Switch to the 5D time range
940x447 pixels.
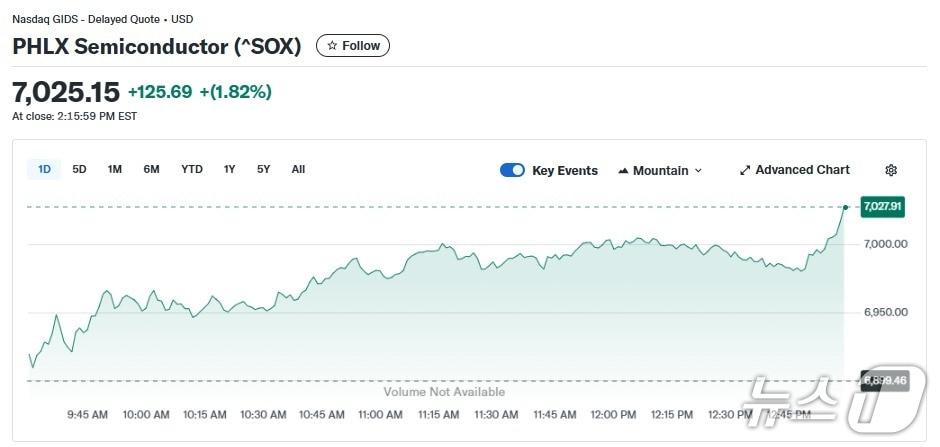coord(79,169)
